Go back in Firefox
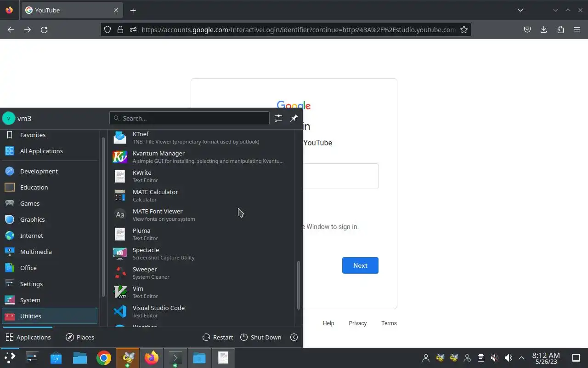588x368 pixels. pos(11,29)
